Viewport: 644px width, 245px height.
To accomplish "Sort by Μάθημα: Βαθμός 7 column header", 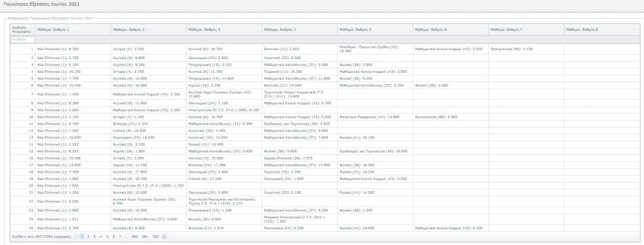I will click(x=526, y=30).
